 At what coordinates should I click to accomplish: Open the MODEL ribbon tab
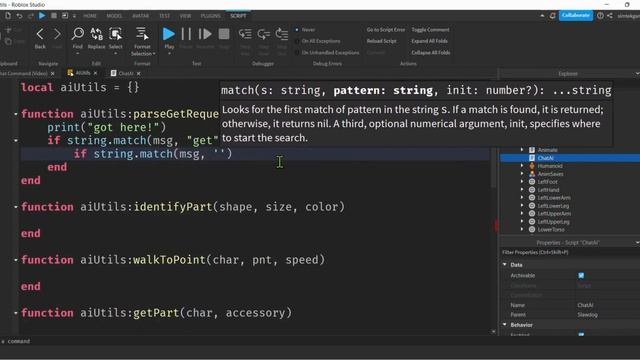(114, 16)
